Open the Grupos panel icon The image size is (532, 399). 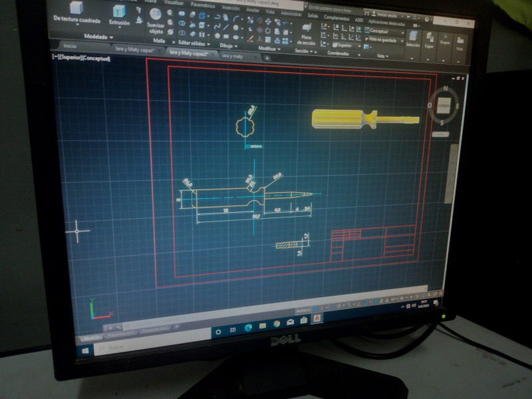click(x=445, y=38)
